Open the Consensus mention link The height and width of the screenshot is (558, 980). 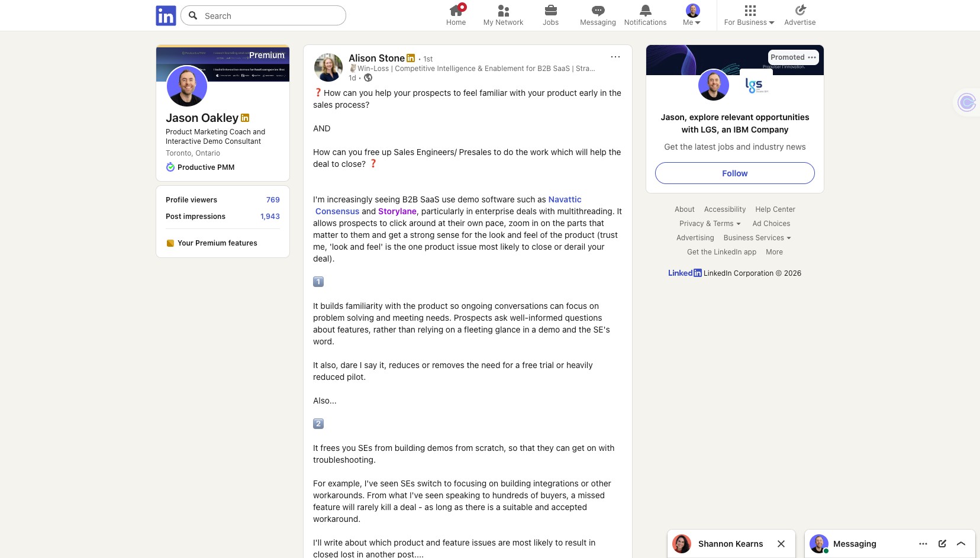337,211
